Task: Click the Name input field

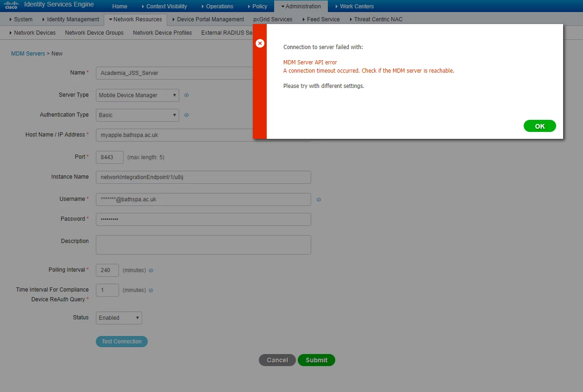Action: point(175,73)
